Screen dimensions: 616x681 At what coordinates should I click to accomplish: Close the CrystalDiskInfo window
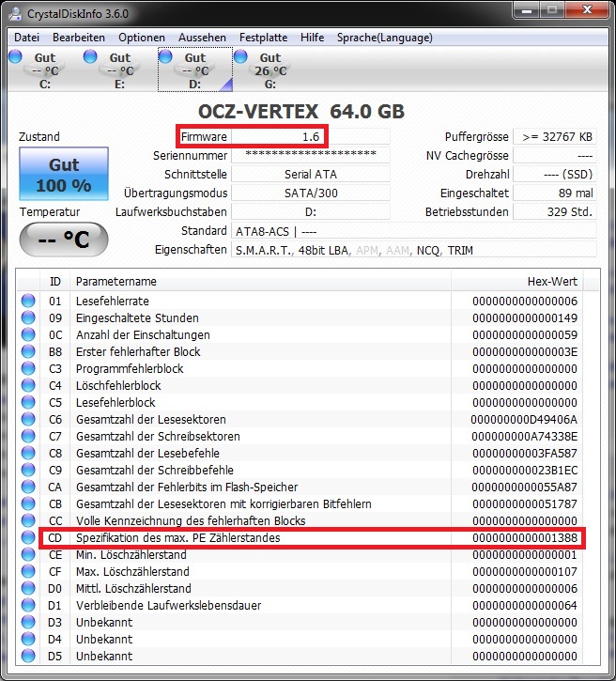pos(587,10)
